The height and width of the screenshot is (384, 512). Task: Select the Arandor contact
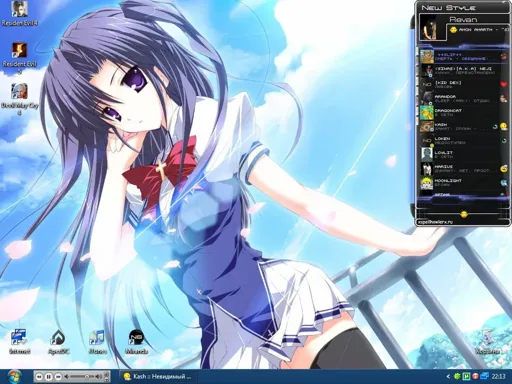point(463,99)
